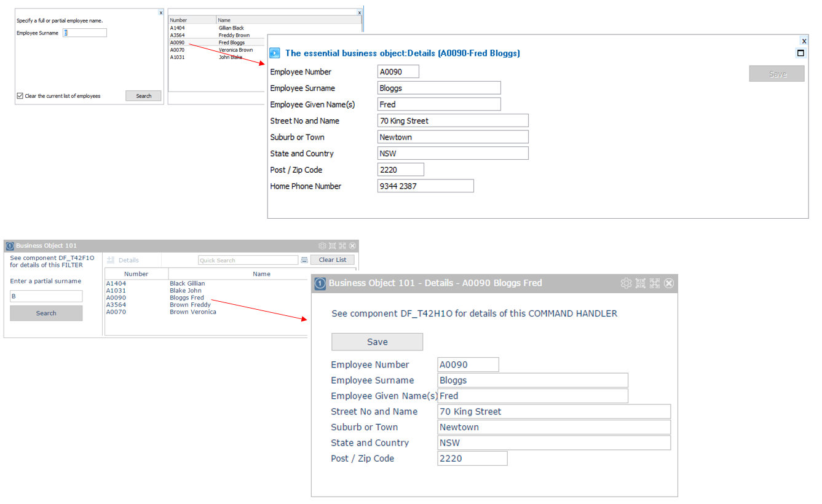Click Suburb or Town field in the essential business object panel
The width and height of the screenshot is (822, 504).
pyautogui.click(x=453, y=137)
